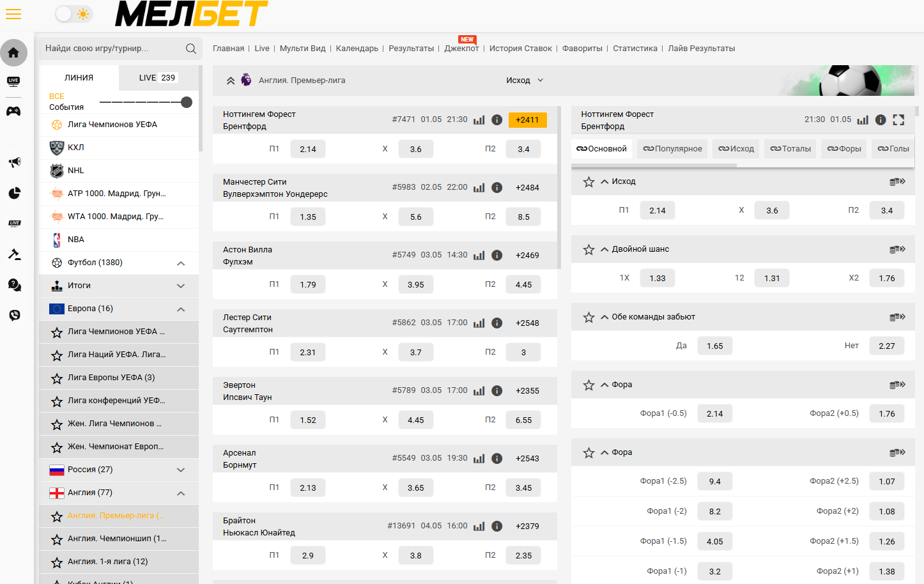Open statistics chart for Эвертон match
The height and width of the screenshot is (584, 924).
(x=479, y=391)
